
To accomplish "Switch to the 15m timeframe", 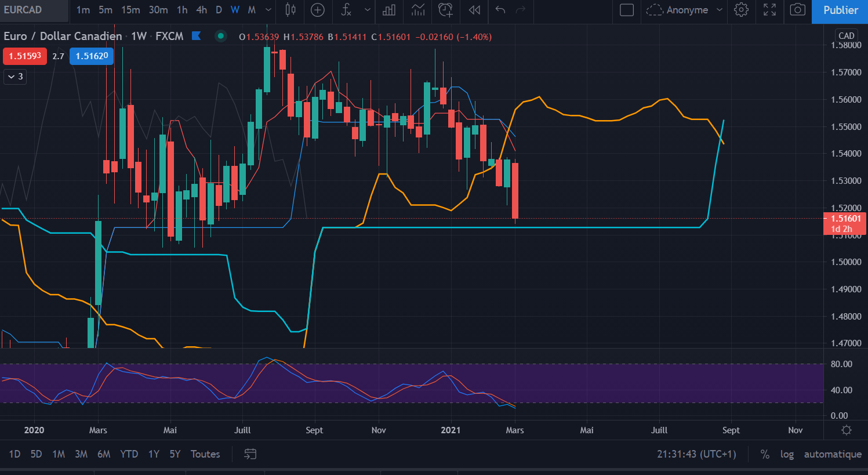I will pos(130,10).
